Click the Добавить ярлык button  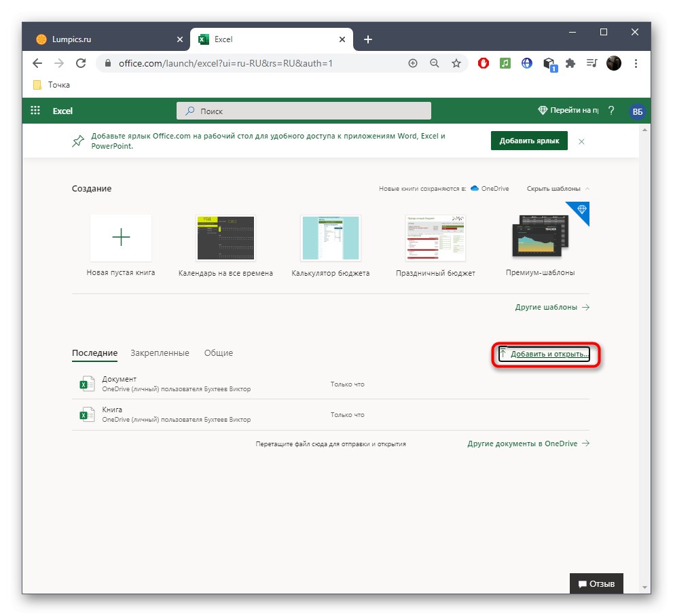click(529, 141)
